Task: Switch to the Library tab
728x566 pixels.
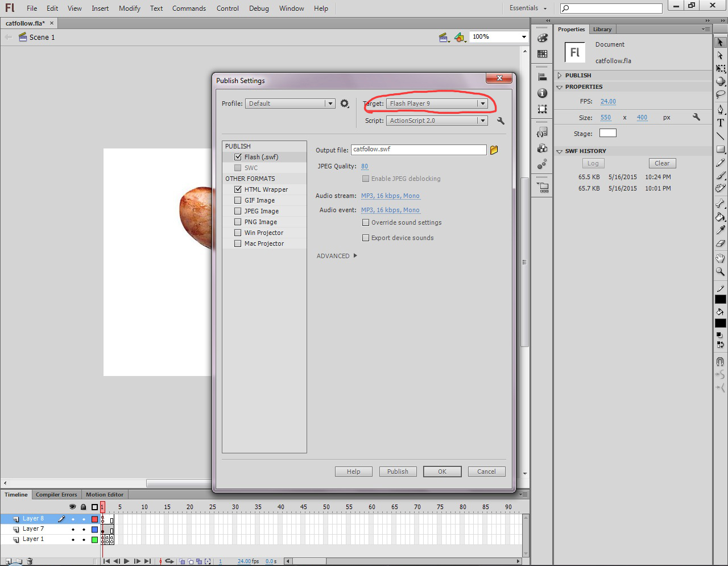Action: point(602,30)
